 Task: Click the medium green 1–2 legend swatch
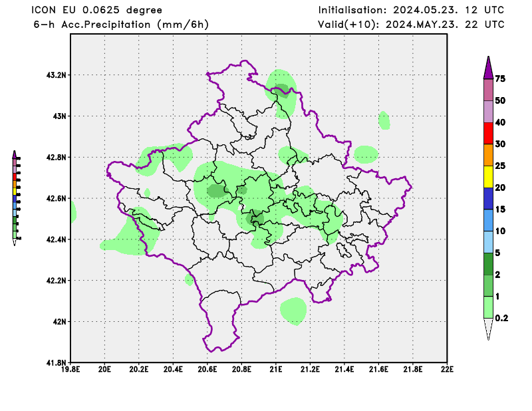tap(488, 285)
